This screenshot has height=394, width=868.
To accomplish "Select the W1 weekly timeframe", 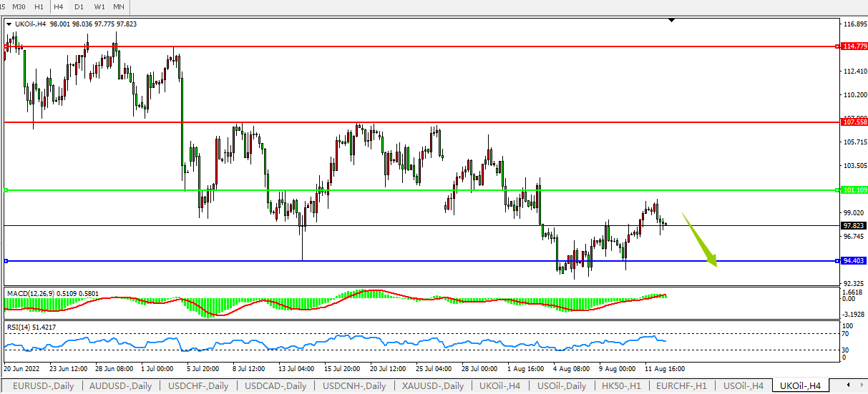I will coord(99,6).
